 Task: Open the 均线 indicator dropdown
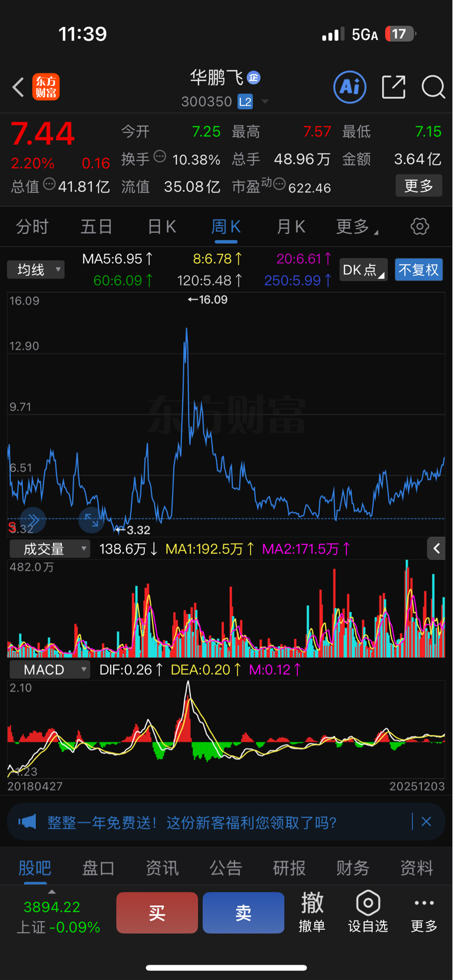tap(36, 270)
